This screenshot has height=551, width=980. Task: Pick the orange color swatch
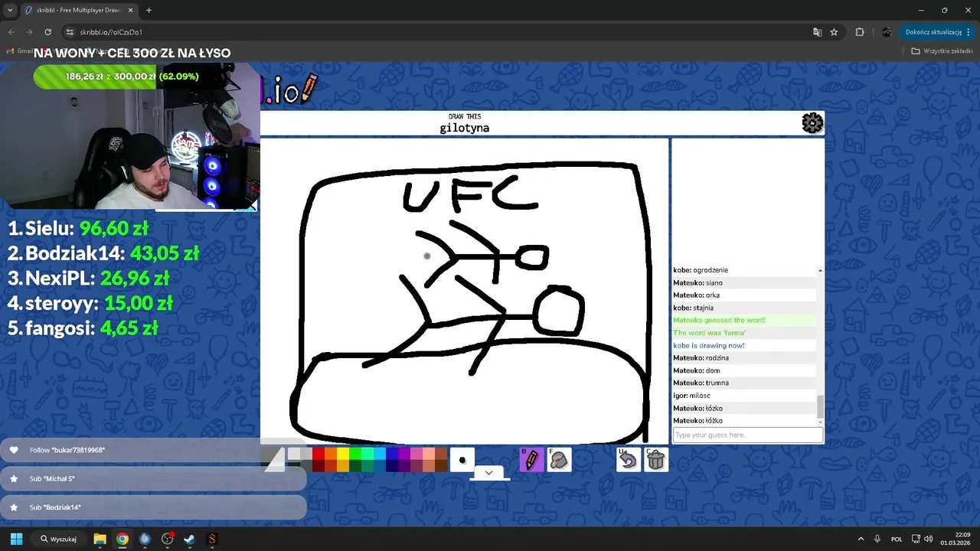pos(331,454)
